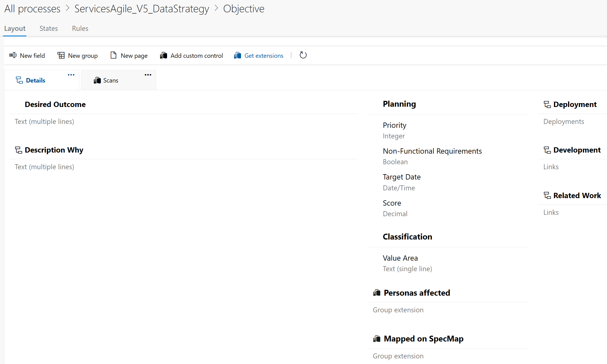Screen dimensions: 607x364
Task: Click the extension icon beside Scans tab
Action: (97, 80)
